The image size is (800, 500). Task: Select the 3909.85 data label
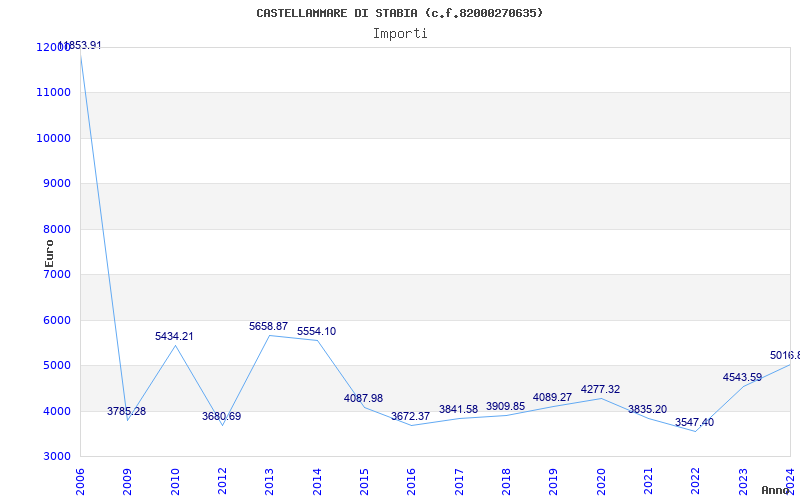pos(505,407)
